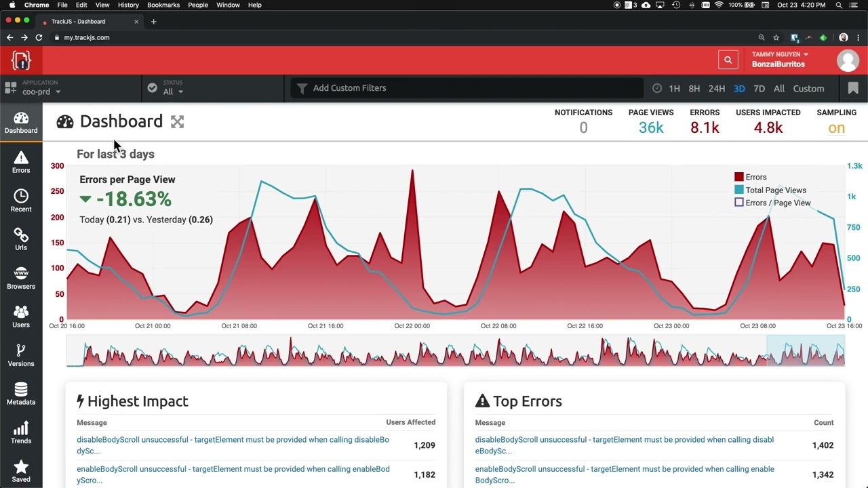Open the Metadata database icon
The width and height of the screenshot is (868, 488).
tap(21, 394)
